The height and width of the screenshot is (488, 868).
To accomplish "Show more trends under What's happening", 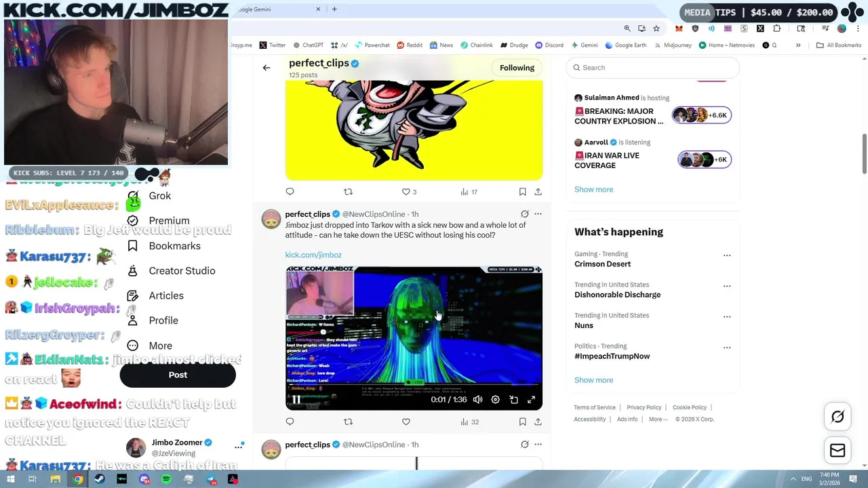I will pos(593,380).
